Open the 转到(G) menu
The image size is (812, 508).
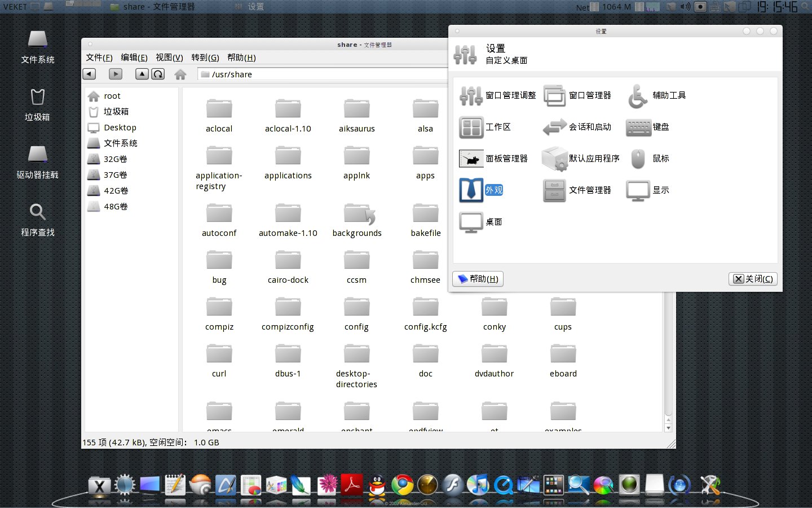point(205,58)
